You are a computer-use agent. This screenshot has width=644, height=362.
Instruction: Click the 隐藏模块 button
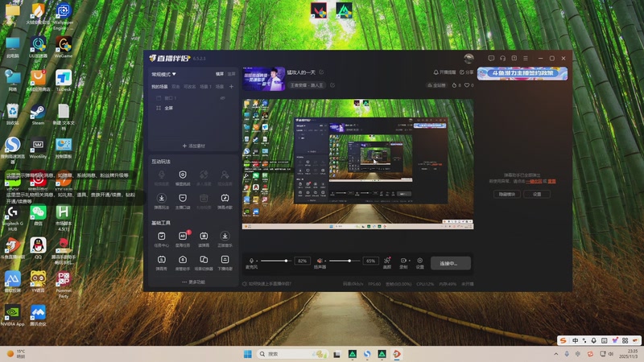507,194
